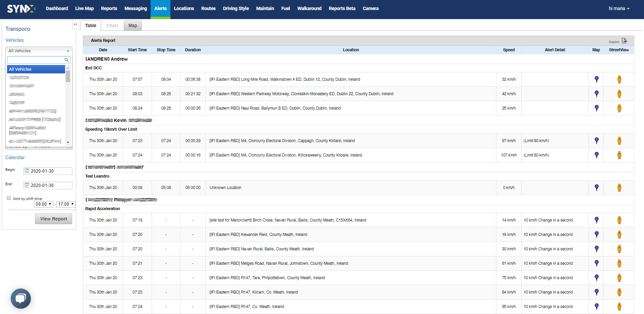Open StreetView for Naul Road alert
Screen dimensions: 644x314
pyautogui.click(x=619, y=108)
